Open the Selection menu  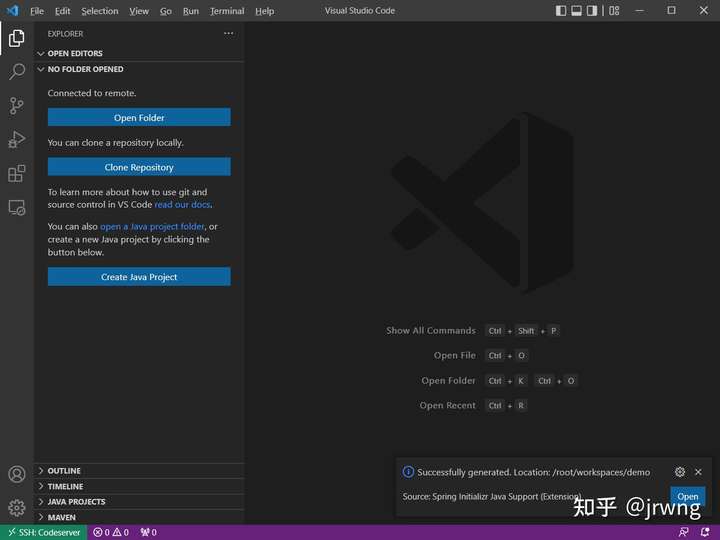[x=100, y=11]
